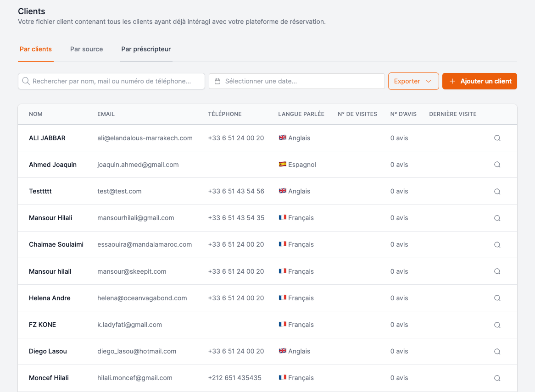Click the NOM column header
535x392 pixels.
coord(36,114)
